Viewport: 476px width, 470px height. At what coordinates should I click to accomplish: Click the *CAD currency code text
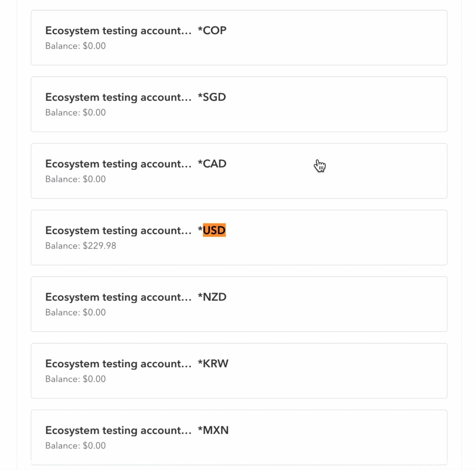212,164
